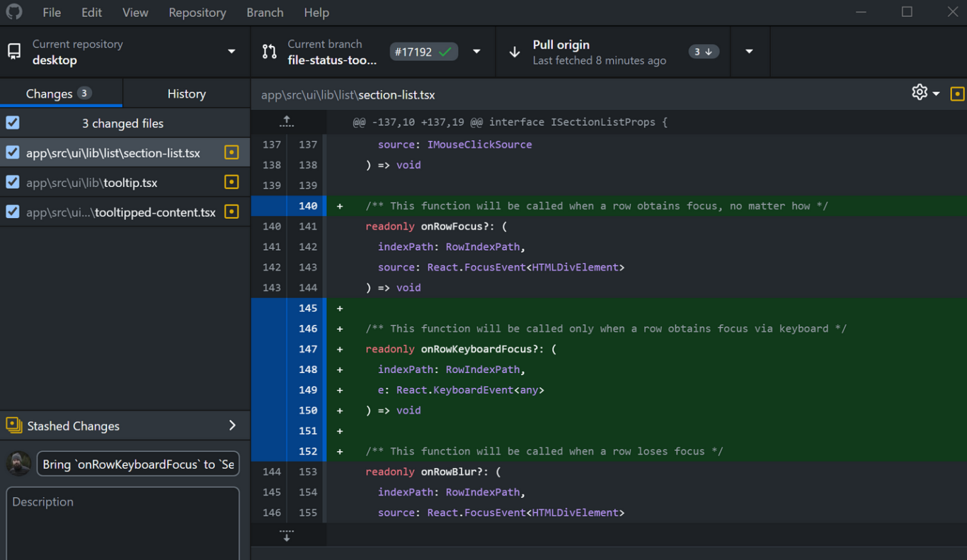Click the GitHub logo in the title bar

point(14,12)
